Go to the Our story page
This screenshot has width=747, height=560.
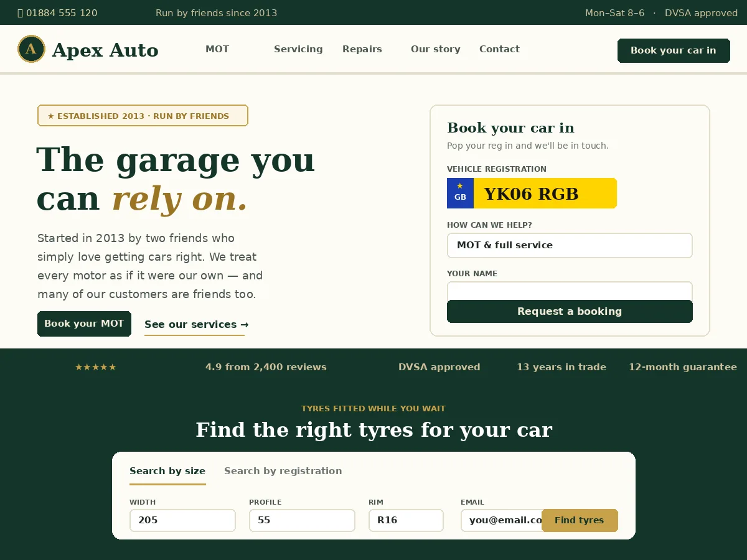[x=436, y=49]
